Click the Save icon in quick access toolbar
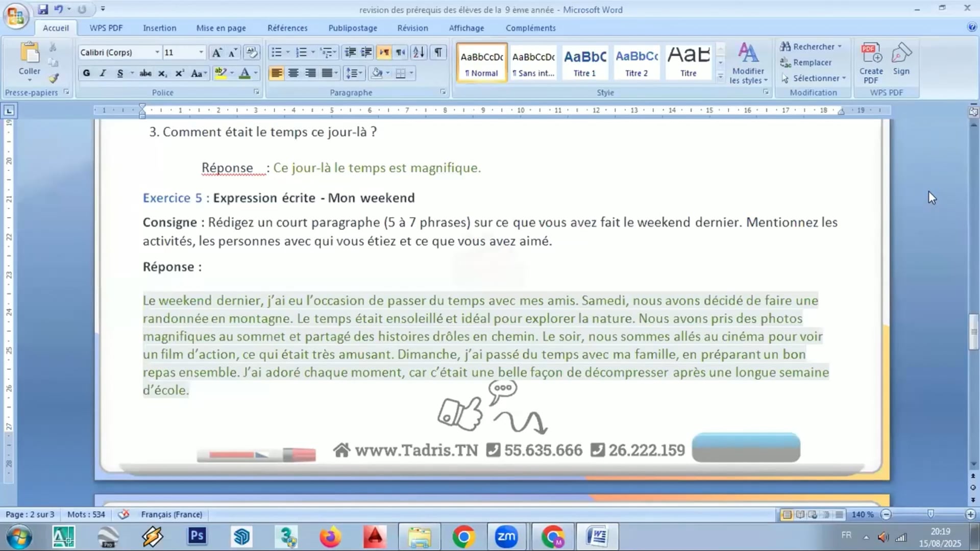Screen dimensions: 980x551 43,9
